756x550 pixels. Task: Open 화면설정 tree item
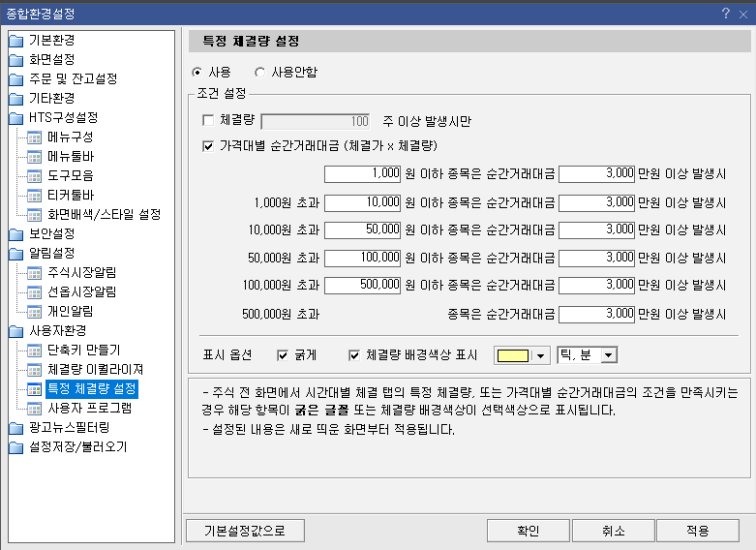click(51, 59)
